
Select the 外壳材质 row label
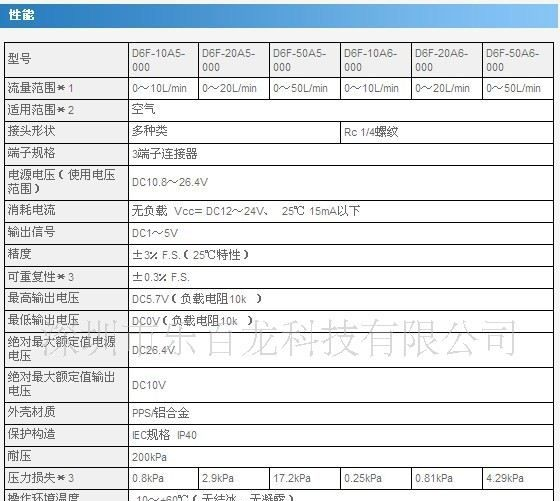pos(31,412)
